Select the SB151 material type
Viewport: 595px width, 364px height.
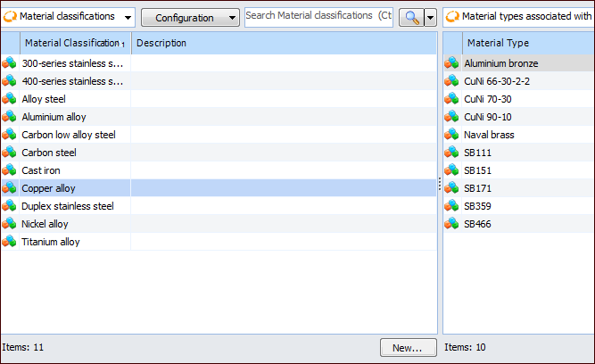point(478,170)
